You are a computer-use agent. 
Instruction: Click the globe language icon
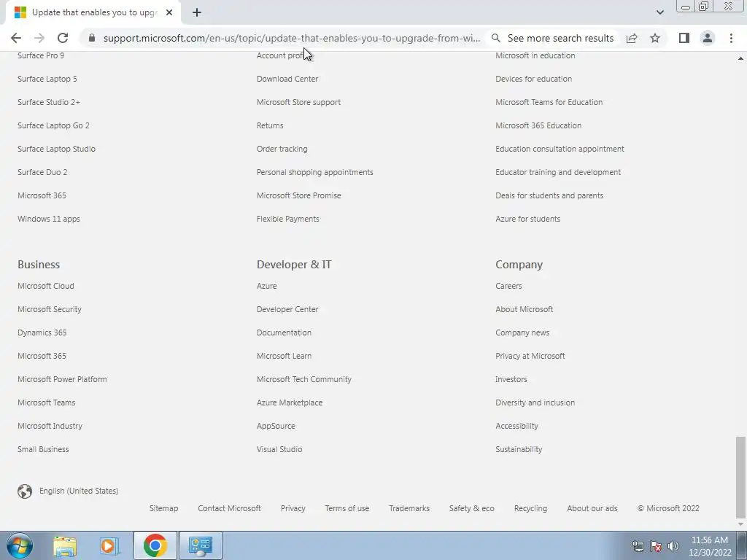pos(25,491)
